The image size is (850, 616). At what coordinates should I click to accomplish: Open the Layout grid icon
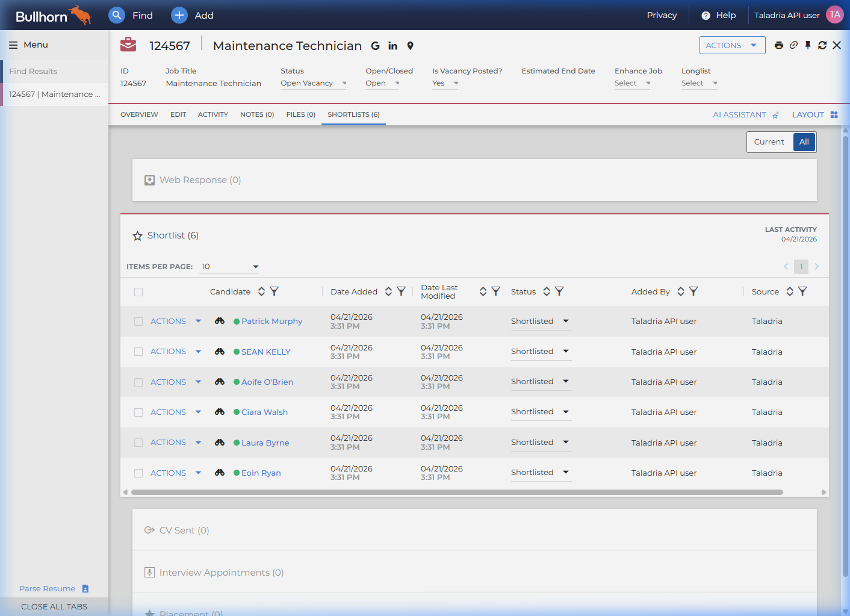(835, 114)
